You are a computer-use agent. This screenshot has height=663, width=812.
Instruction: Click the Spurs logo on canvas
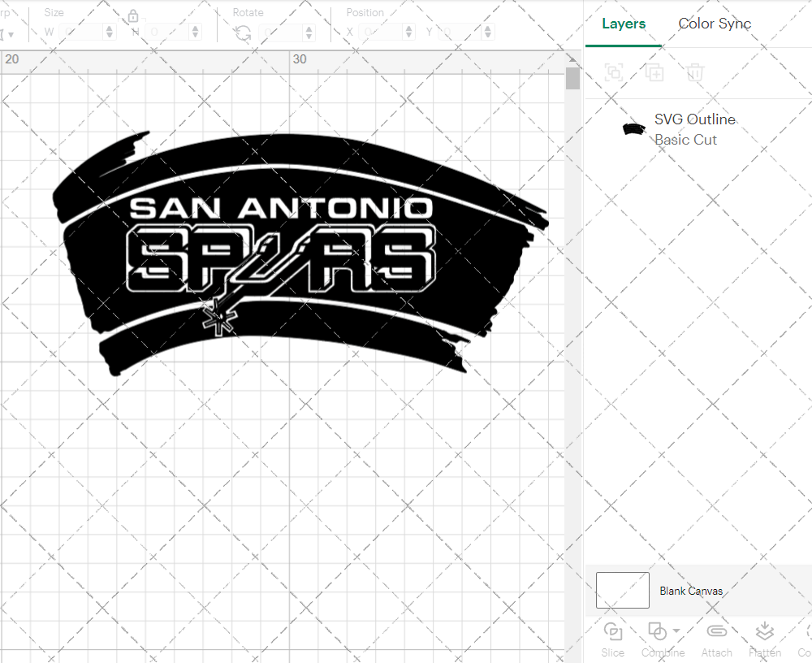pos(300,252)
